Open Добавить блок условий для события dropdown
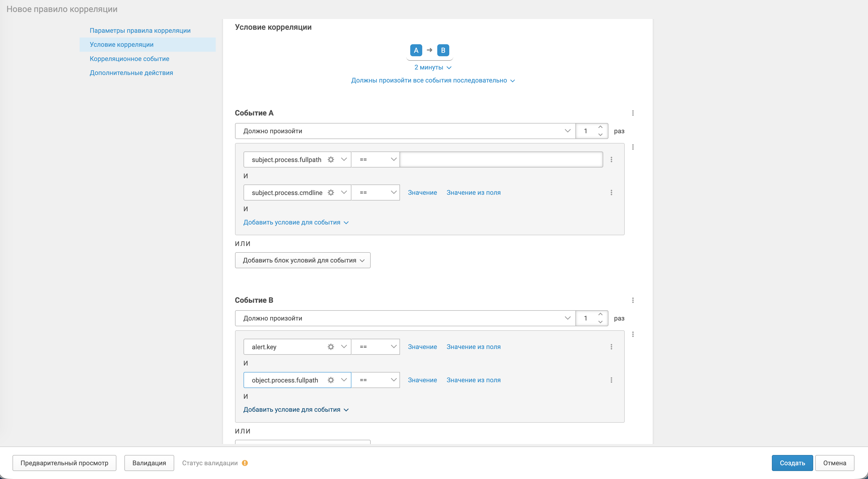This screenshot has height=479, width=868. [x=303, y=260]
